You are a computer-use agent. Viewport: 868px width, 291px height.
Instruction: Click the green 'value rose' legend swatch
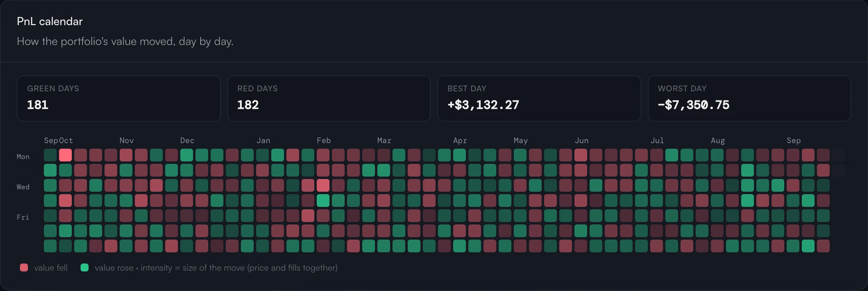(84, 267)
